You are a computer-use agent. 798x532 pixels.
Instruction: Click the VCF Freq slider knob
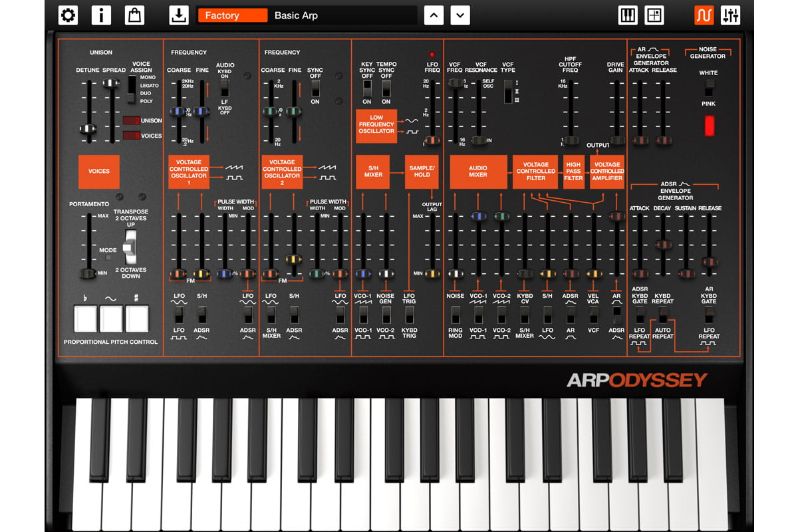[x=456, y=83]
